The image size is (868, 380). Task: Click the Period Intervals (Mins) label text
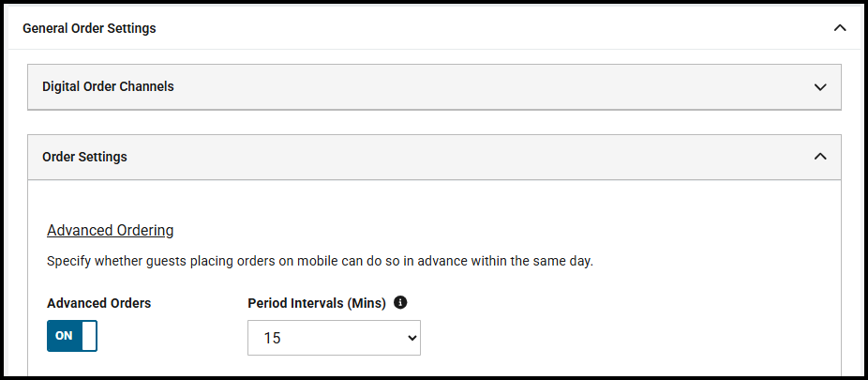pos(317,303)
